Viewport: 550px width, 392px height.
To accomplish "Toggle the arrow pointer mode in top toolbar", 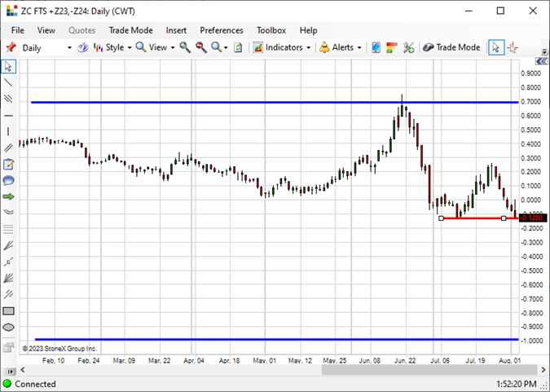I will tap(496, 47).
